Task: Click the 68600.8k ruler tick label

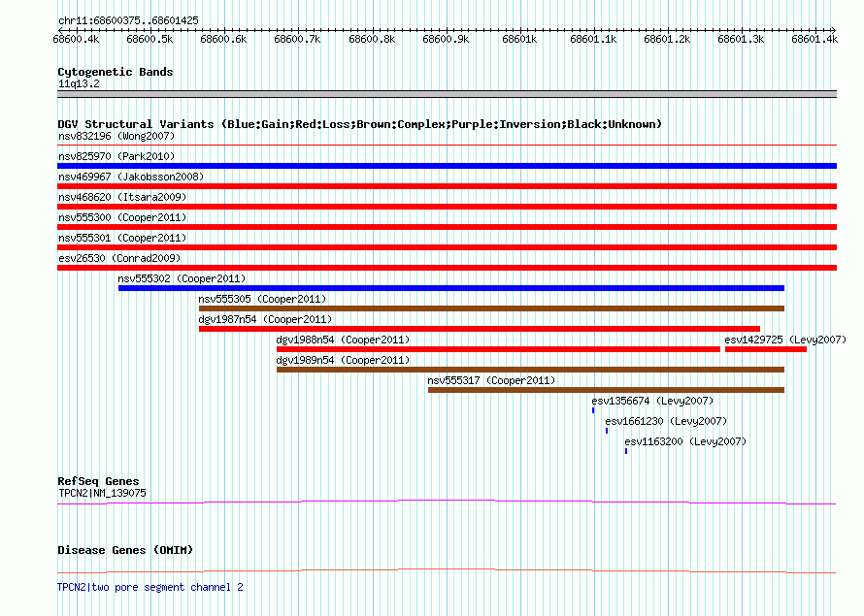Action: coord(372,39)
